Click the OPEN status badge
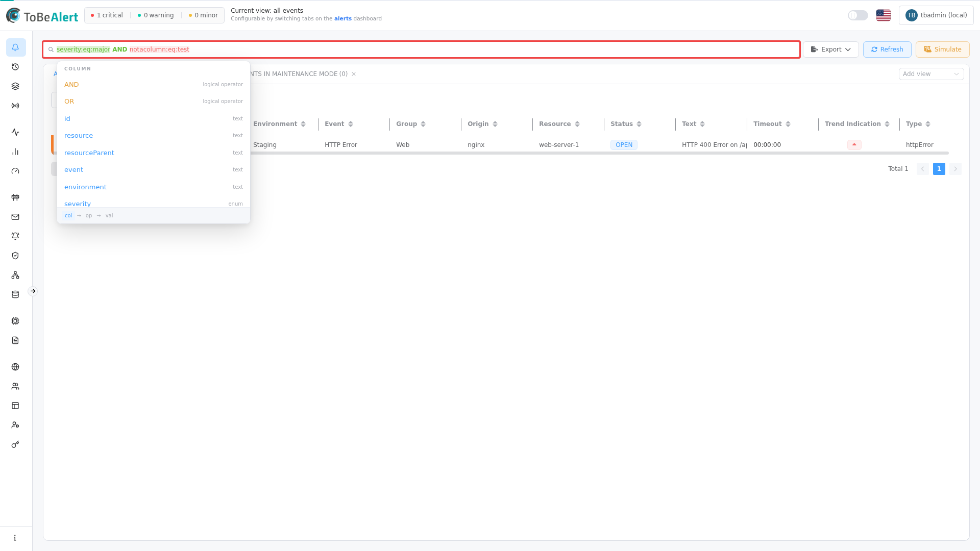 click(x=624, y=145)
